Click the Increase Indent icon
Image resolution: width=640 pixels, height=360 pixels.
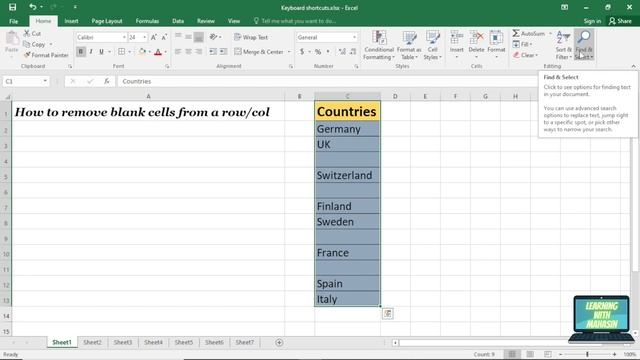(223, 52)
